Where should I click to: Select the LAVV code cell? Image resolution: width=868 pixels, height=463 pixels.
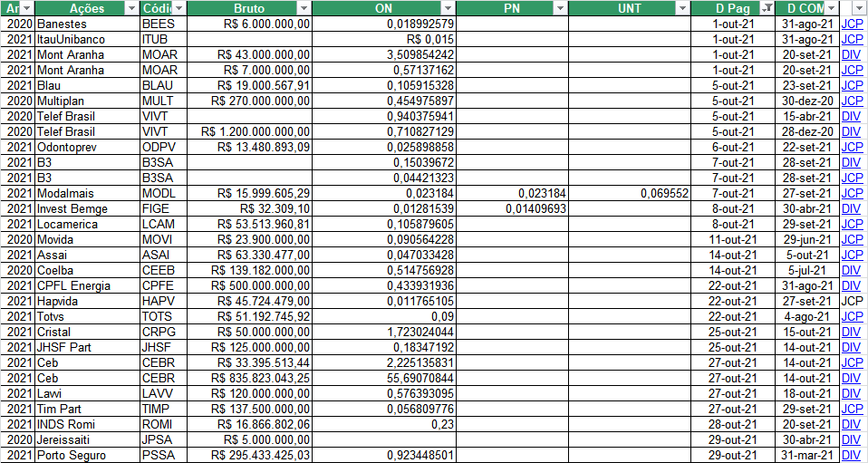[x=163, y=393]
